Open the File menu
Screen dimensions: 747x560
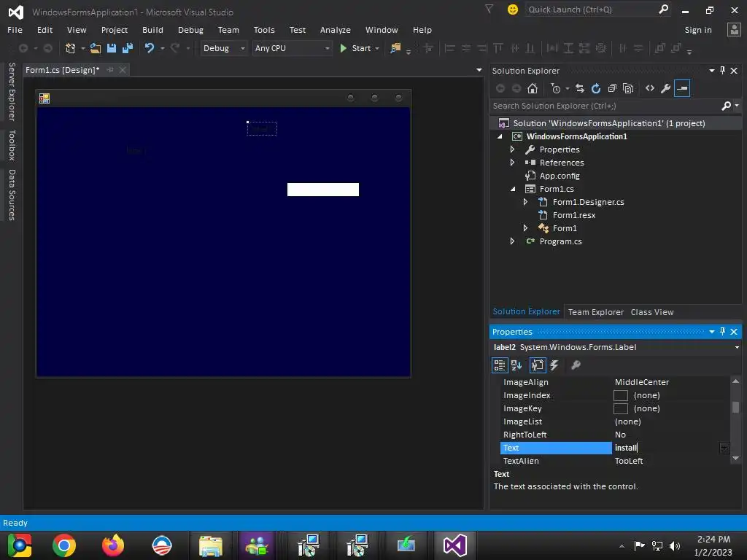click(x=15, y=29)
